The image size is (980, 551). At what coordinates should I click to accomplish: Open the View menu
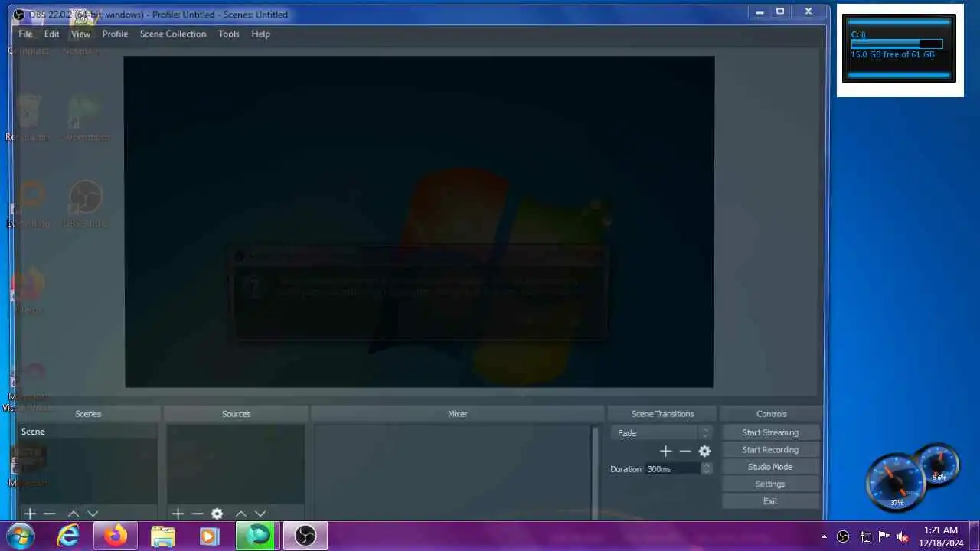pos(80,34)
